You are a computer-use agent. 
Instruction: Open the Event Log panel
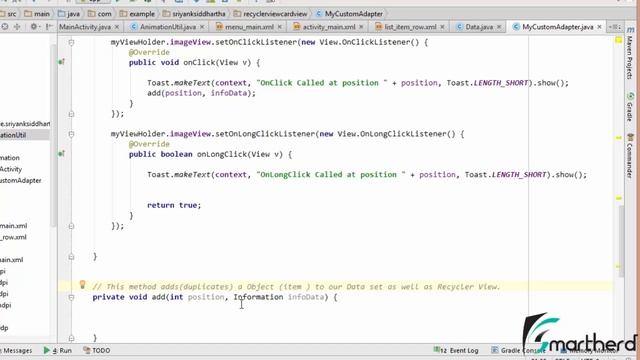456,350
